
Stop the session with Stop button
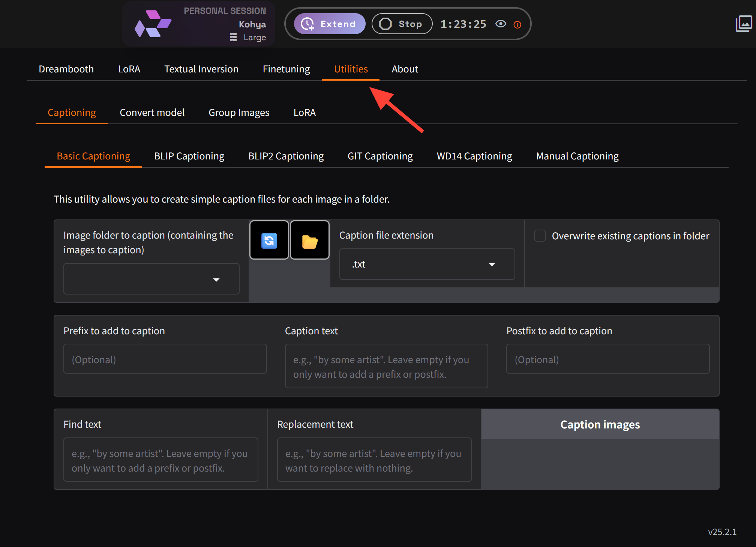[402, 24]
